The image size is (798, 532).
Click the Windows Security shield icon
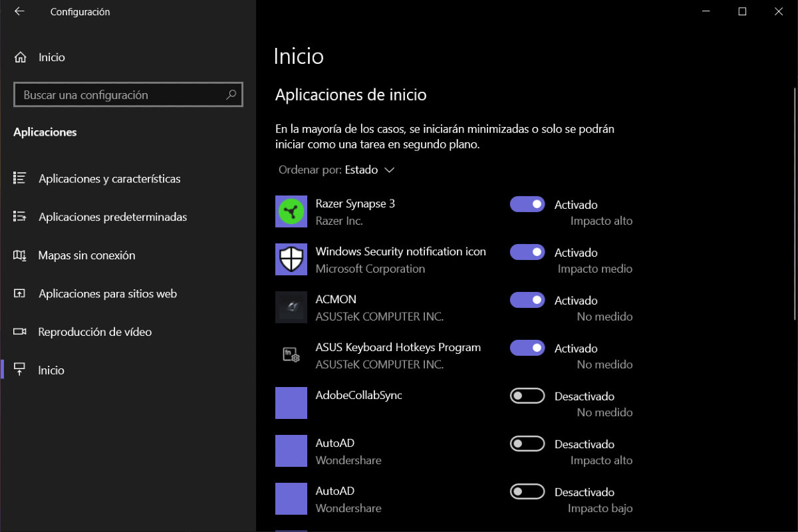pos(291,259)
